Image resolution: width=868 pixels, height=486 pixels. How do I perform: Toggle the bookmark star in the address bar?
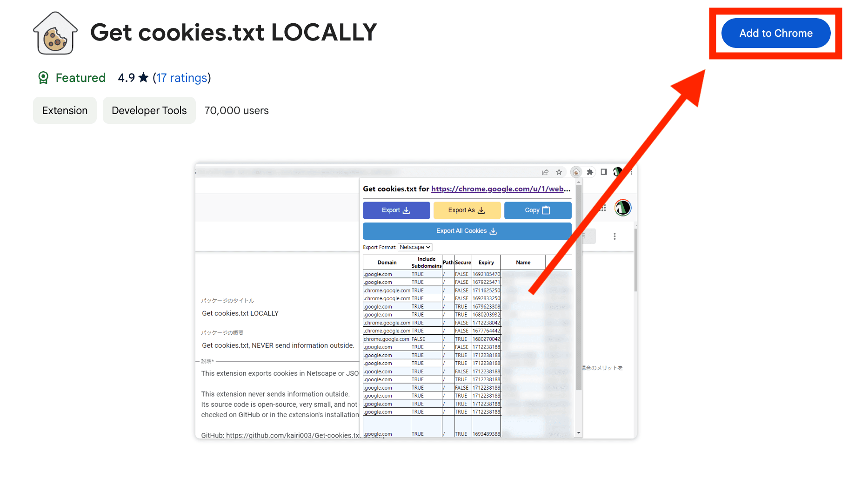tap(559, 172)
